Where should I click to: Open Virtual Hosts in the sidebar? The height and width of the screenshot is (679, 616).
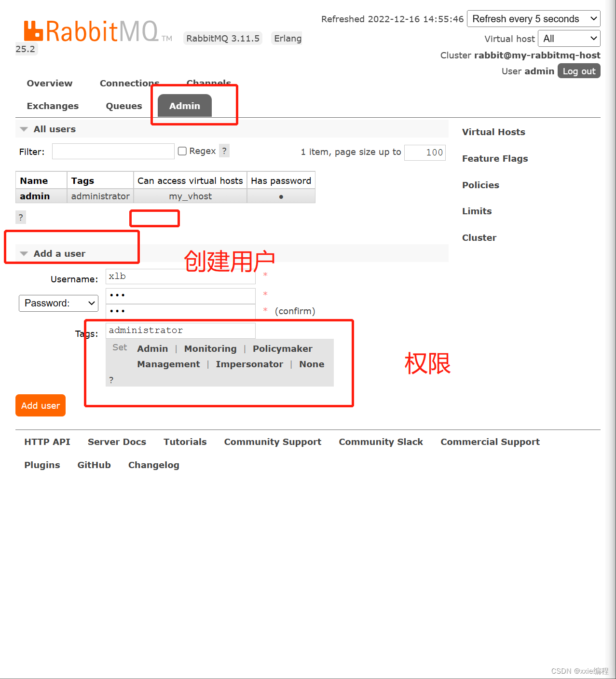pos(493,132)
